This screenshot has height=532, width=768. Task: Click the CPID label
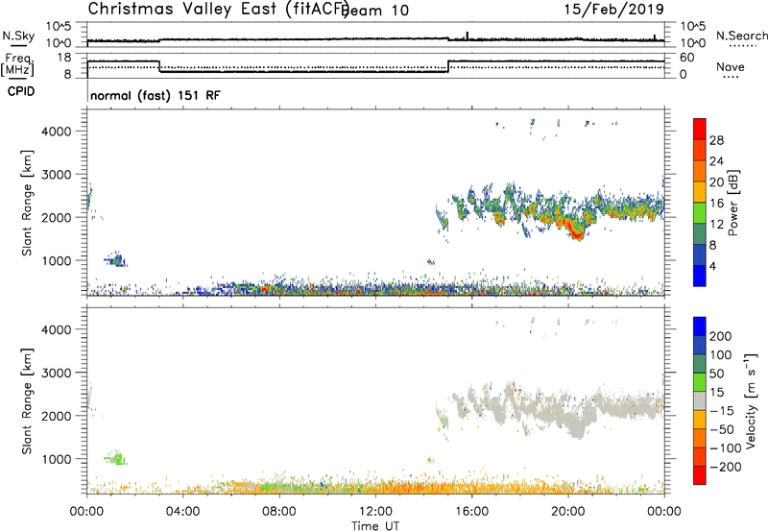(x=21, y=91)
